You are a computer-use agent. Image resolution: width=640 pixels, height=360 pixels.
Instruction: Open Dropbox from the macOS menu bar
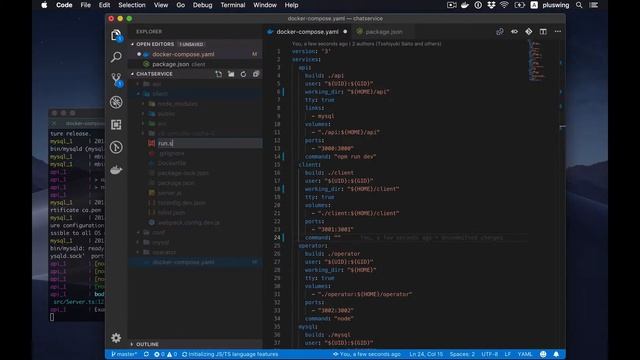tap(491, 5)
